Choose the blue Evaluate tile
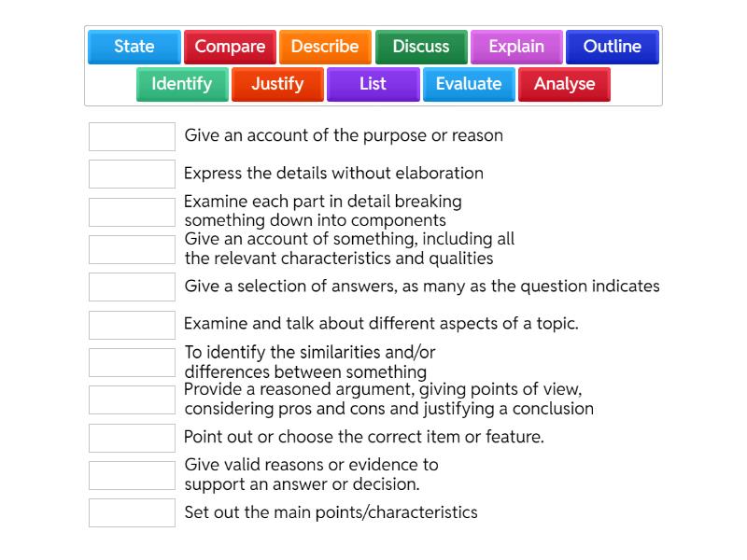The image size is (747, 560). [x=469, y=84]
